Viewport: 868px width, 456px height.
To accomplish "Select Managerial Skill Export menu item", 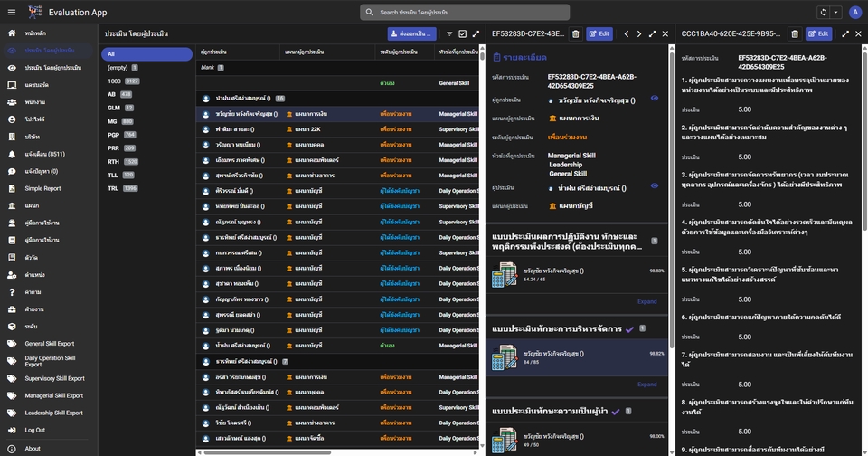I will pyautogui.click(x=53, y=395).
